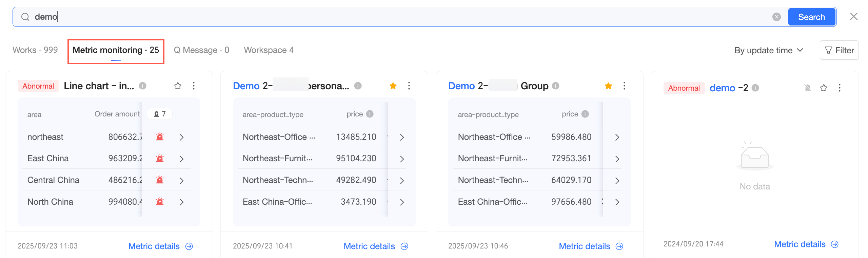This screenshot has width=868, height=258.
Task: Click the Abnormal tag on demo -2 card
Action: [x=684, y=88]
